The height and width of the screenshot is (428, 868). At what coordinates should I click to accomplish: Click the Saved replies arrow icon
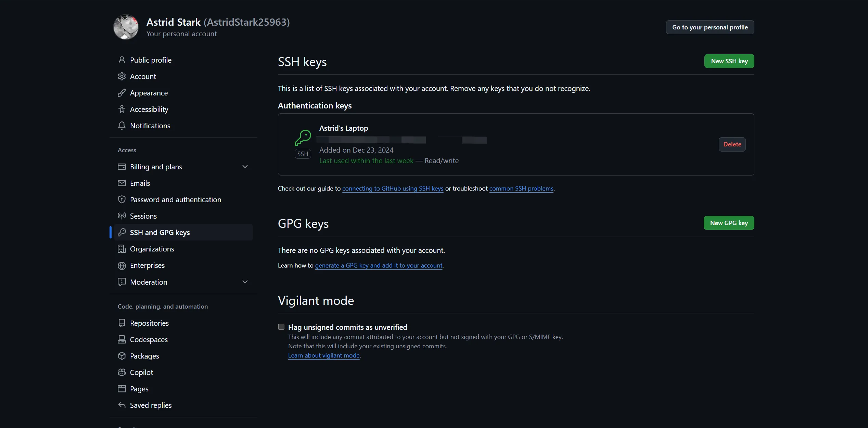[x=122, y=405]
